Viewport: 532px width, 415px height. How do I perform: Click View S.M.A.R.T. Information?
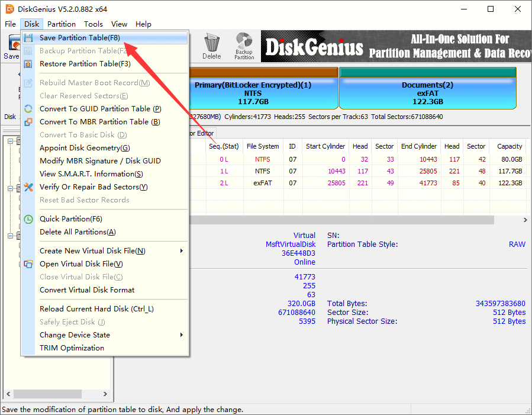click(91, 173)
